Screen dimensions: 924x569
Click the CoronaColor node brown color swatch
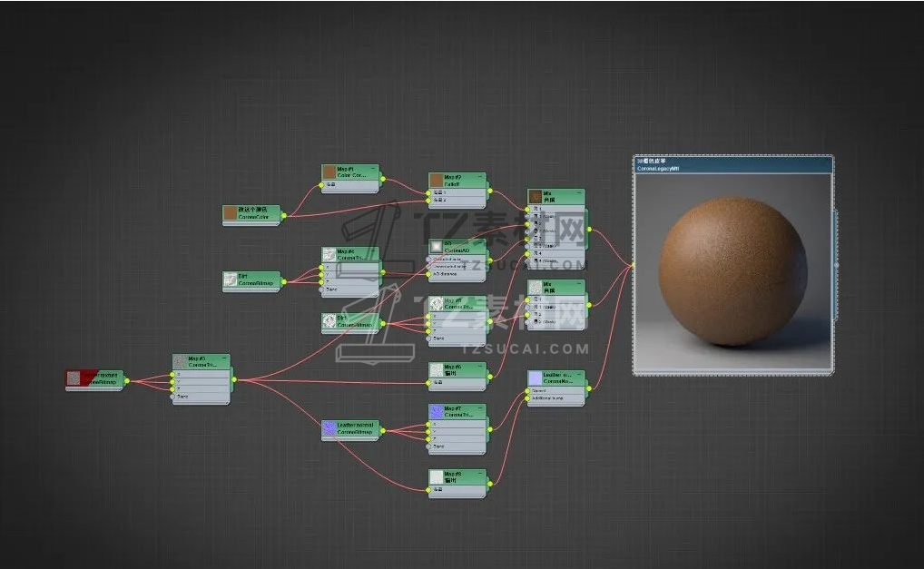pyautogui.click(x=230, y=213)
